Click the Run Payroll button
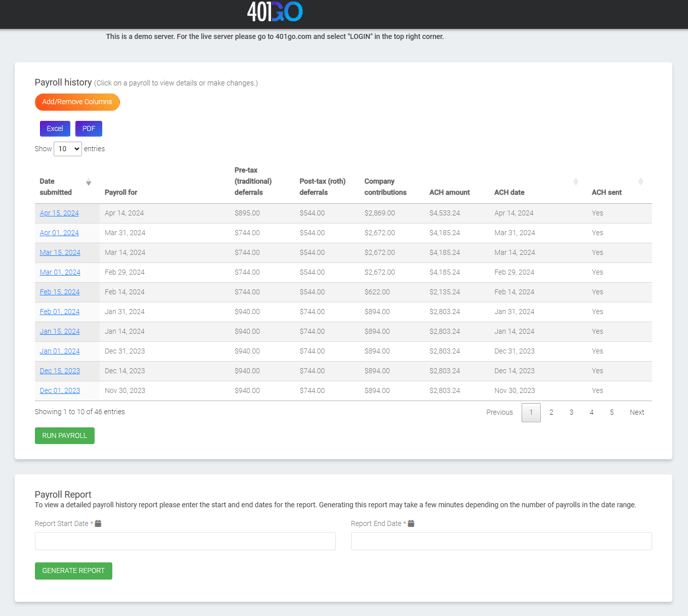Viewport: 688px width, 616px height. [64, 436]
